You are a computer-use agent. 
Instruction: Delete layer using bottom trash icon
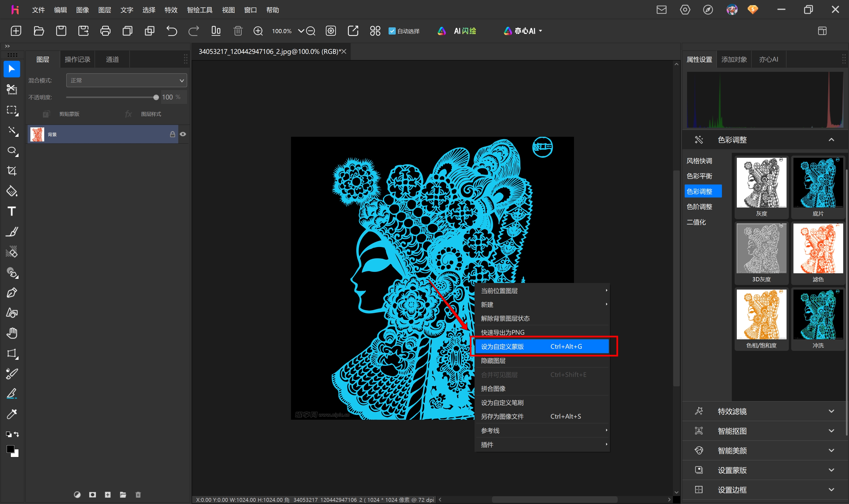coord(138,495)
